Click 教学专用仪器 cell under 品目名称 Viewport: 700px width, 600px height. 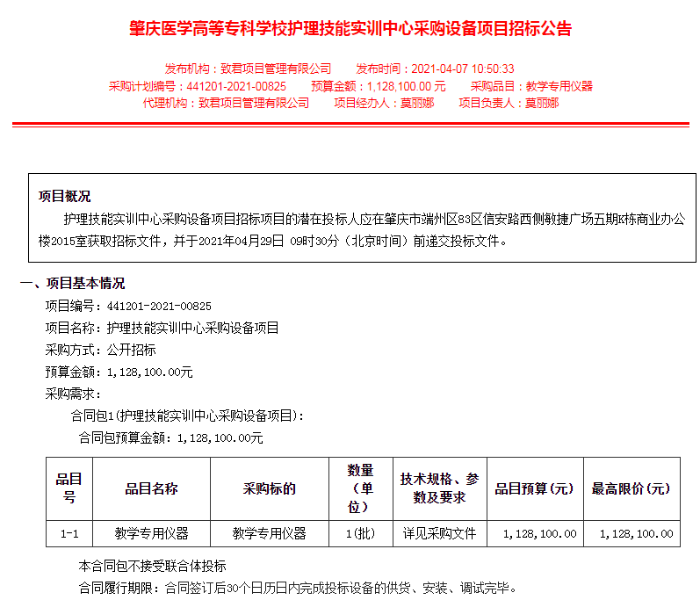(x=151, y=533)
